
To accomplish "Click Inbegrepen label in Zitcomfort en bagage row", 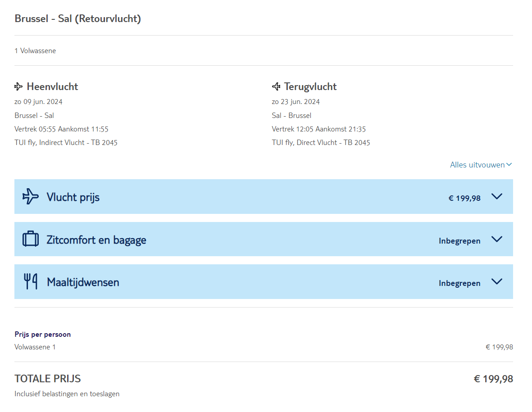I will pyautogui.click(x=459, y=241).
